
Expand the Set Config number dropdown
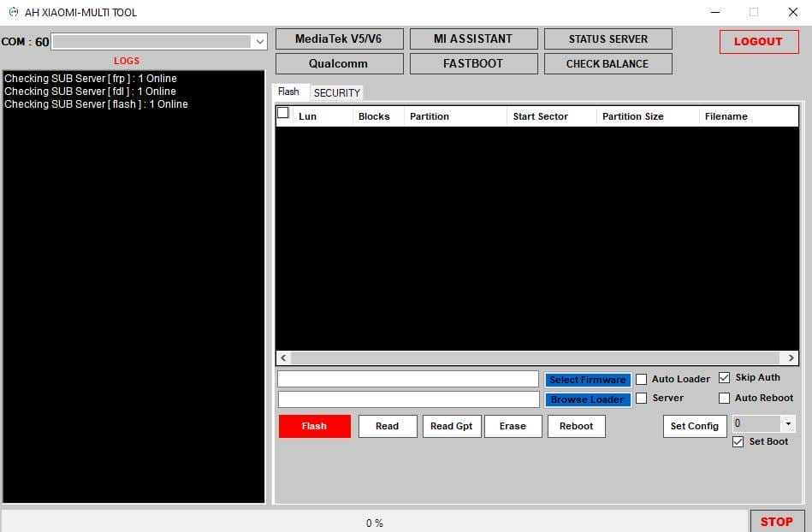pyautogui.click(x=787, y=424)
